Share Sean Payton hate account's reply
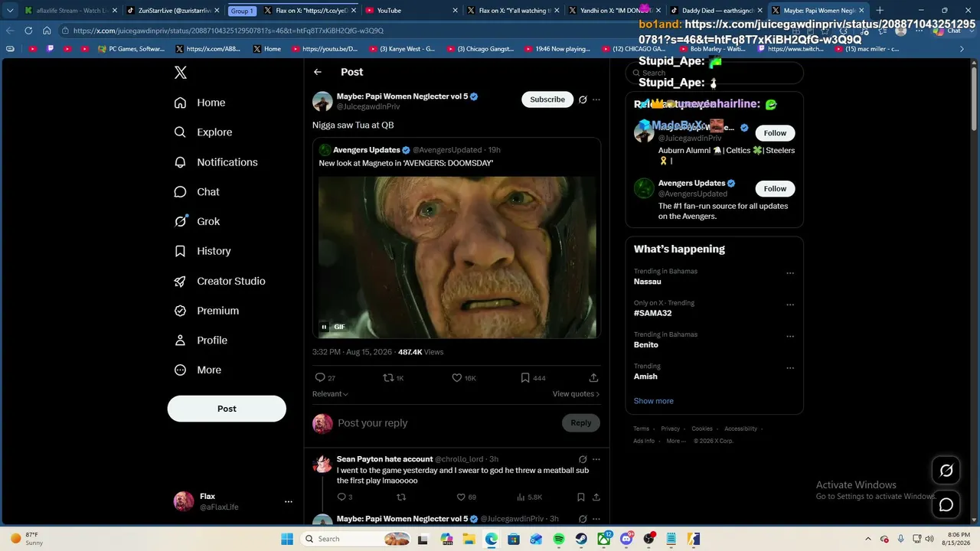Viewport: 980px width, 551px height. (x=596, y=497)
